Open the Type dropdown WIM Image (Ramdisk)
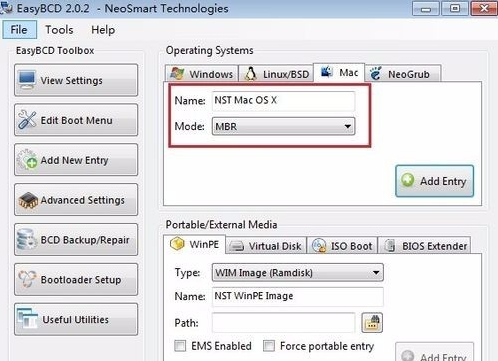This screenshot has width=498, height=361. 298,273
